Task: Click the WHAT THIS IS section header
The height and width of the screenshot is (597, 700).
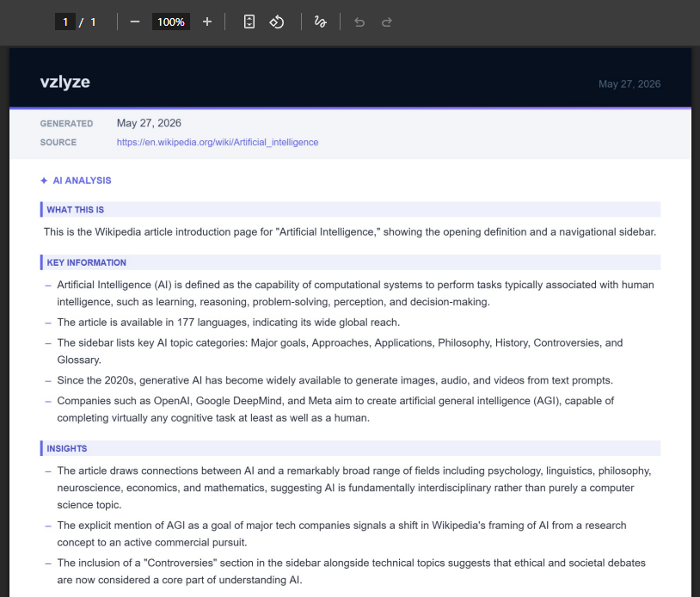Action: pos(351,209)
